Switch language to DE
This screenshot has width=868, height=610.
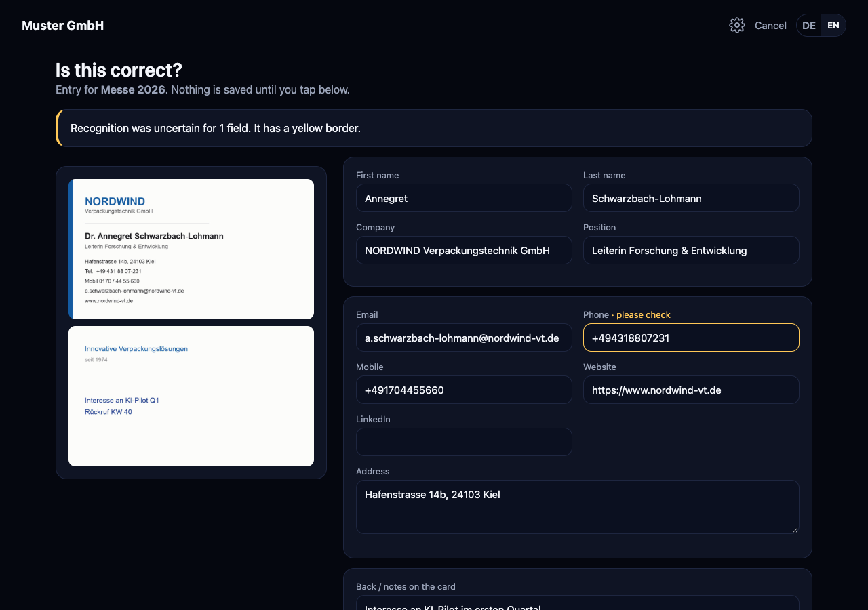point(809,25)
